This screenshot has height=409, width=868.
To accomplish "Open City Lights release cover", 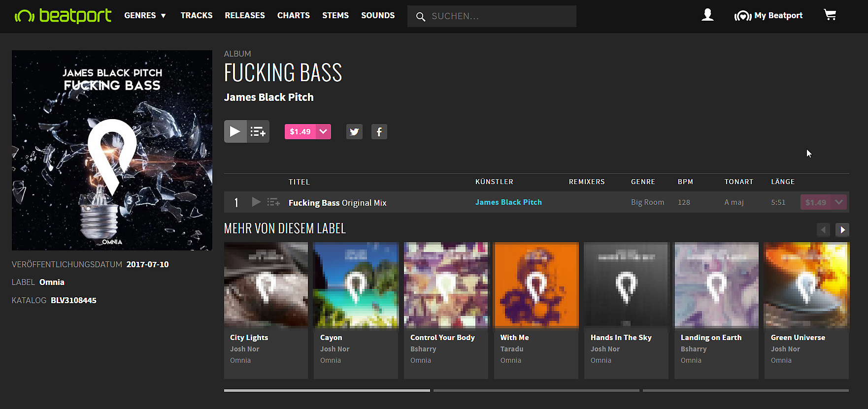I will 266,285.
